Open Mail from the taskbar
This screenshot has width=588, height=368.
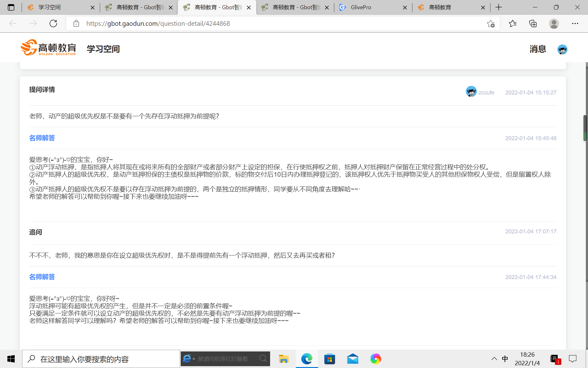click(x=352, y=359)
